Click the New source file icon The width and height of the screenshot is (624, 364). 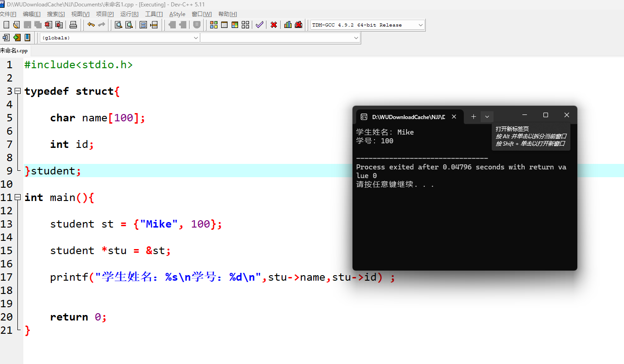(6, 25)
